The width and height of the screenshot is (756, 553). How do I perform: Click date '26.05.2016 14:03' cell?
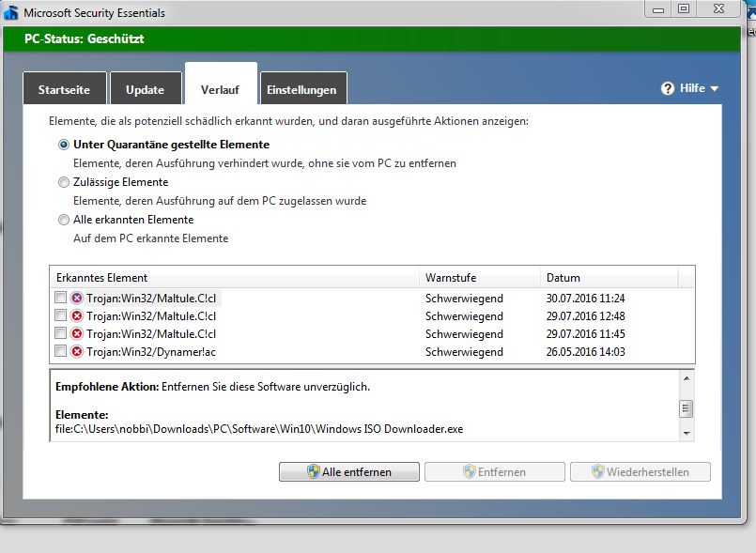tap(585, 352)
